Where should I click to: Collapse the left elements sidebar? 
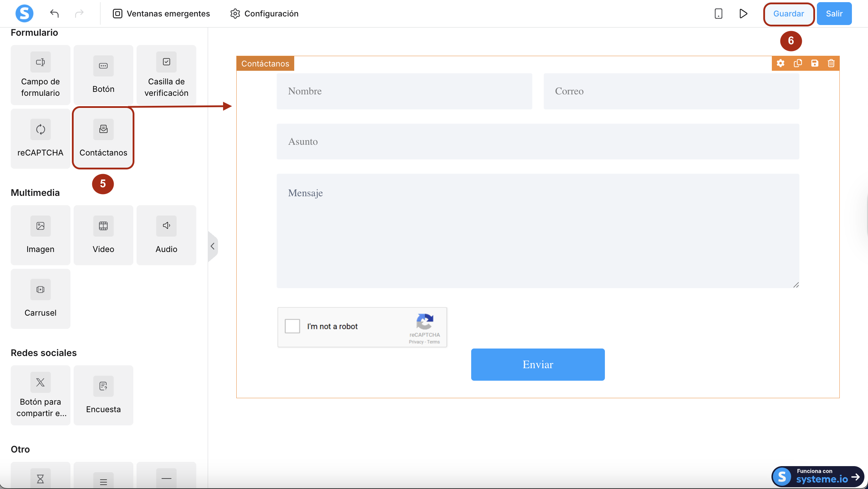click(212, 246)
